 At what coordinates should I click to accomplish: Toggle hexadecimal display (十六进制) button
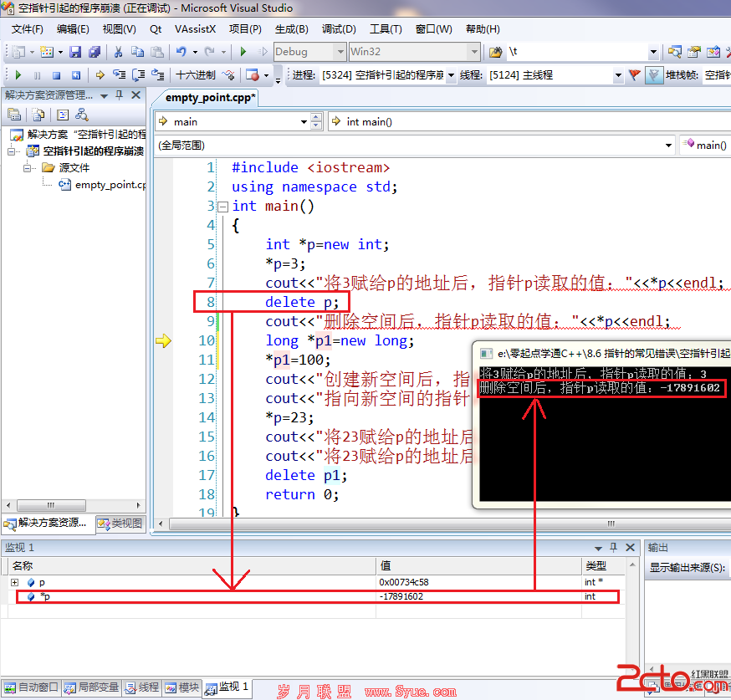click(x=196, y=75)
